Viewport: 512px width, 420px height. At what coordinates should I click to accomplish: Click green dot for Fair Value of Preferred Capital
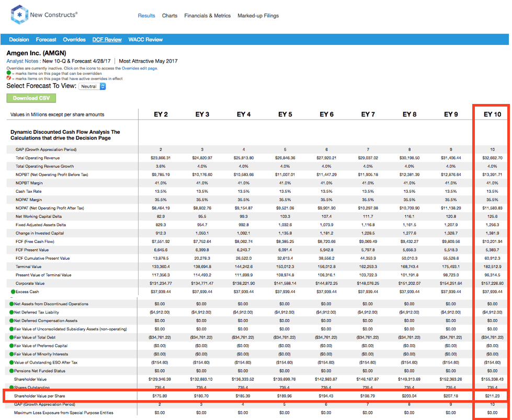[12, 346]
